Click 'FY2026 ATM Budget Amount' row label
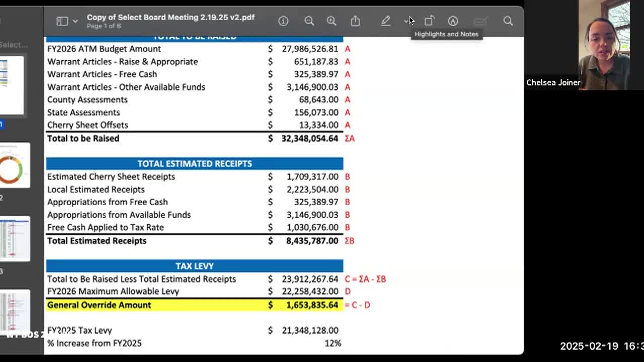Viewport: 644px width, 362px height. tap(104, 49)
